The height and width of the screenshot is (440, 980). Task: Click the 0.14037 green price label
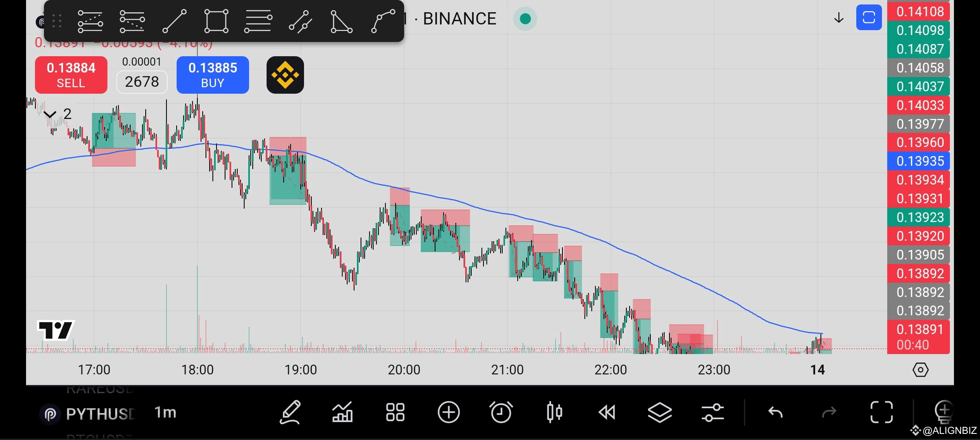pyautogui.click(x=919, y=86)
